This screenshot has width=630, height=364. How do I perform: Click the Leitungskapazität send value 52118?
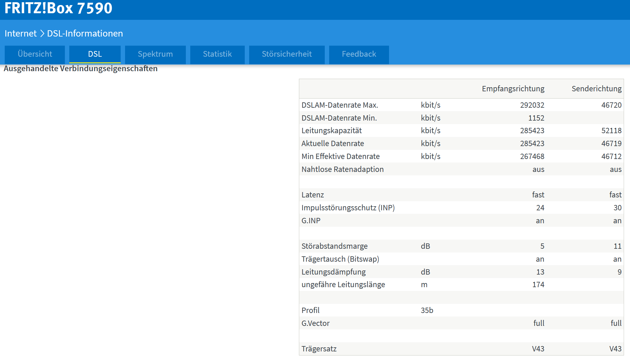coord(611,131)
